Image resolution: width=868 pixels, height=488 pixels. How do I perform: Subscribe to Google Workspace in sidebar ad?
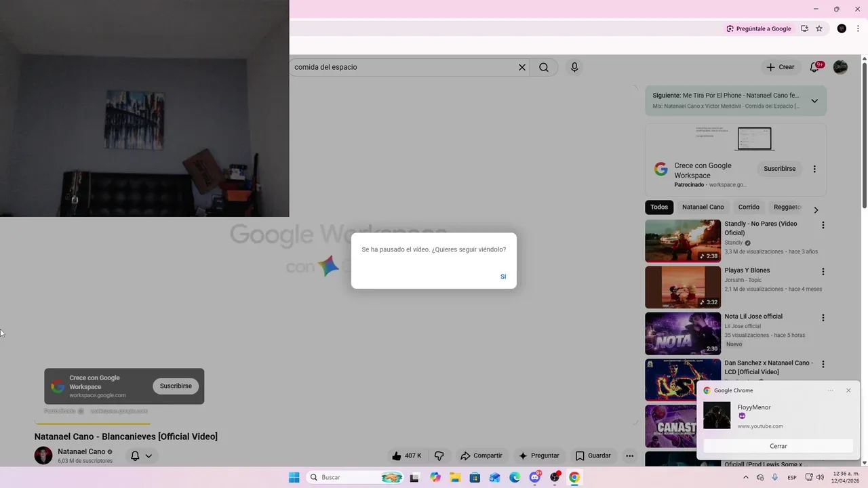(x=780, y=169)
